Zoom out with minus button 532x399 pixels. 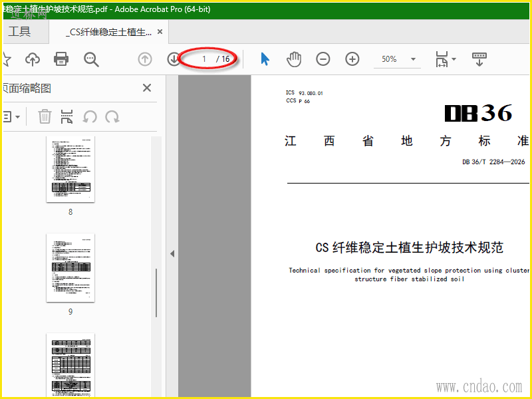pos(323,59)
